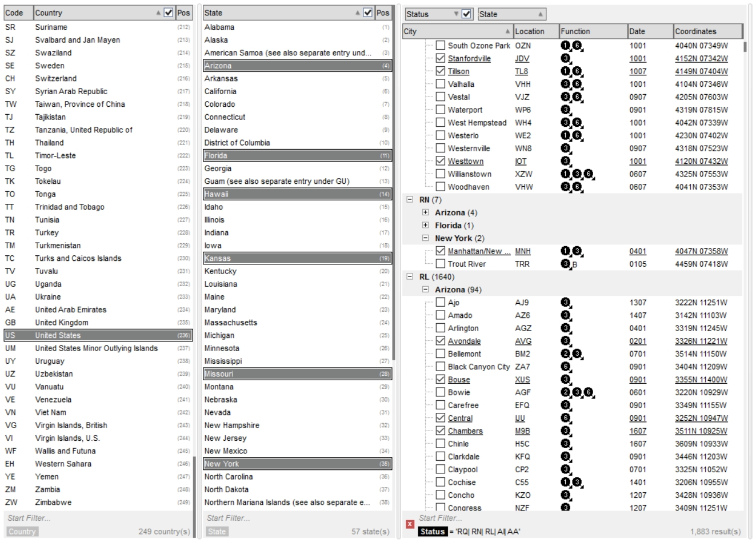Click the State Pos column header
Image resolution: width=756 pixels, height=543 pixels.
[383, 13]
